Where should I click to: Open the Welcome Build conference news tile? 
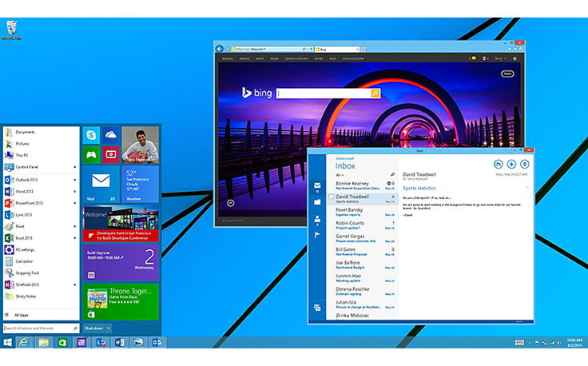pos(121,224)
